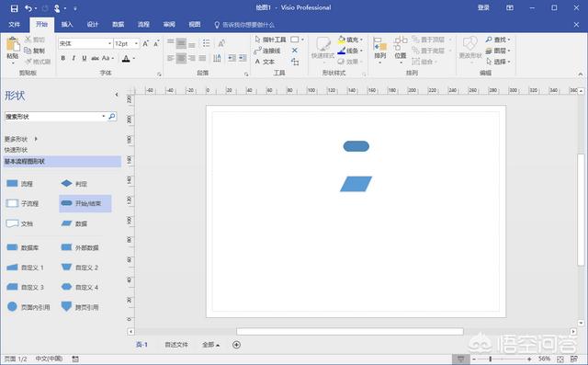
Task: Toggle Underline formatting
Action: click(84, 58)
